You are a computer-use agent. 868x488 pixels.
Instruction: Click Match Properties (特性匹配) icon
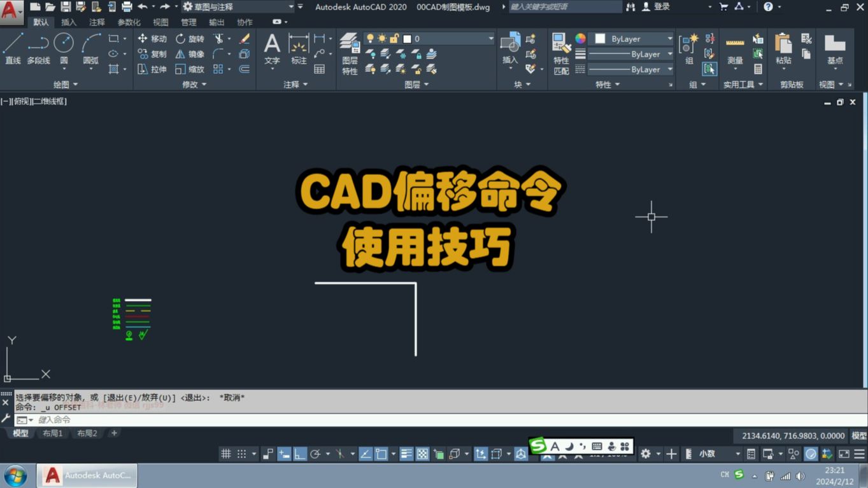(x=561, y=53)
